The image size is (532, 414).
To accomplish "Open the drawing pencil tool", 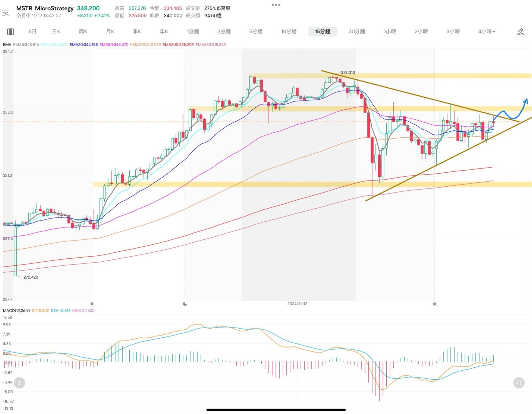I will pos(520,32).
